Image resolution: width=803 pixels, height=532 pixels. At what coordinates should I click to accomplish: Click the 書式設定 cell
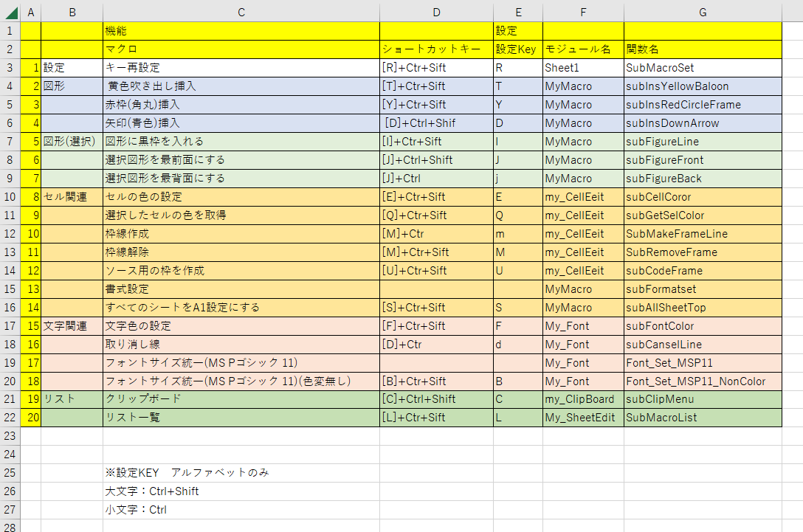click(241, 289)
